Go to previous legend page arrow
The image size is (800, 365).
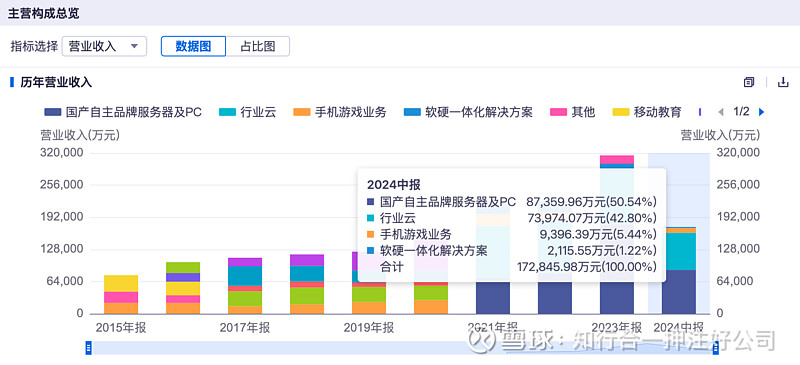pos(722,112)
